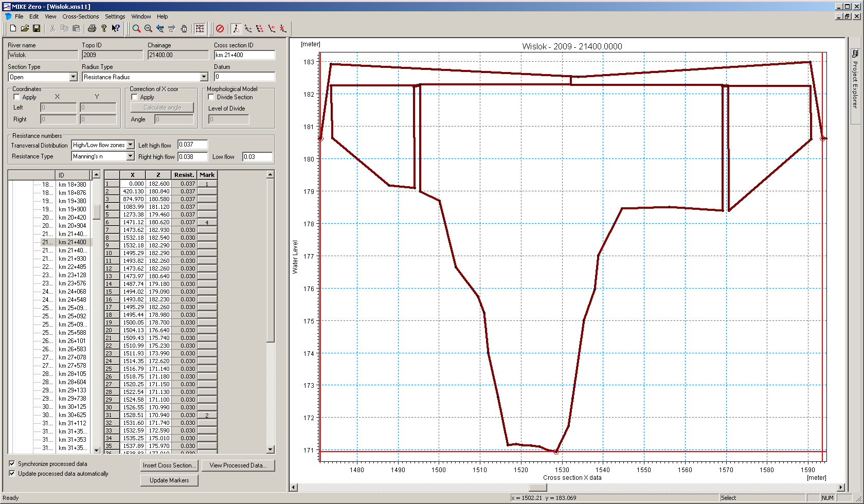
Task: Open Help with the yellow question mark
Action: coord(104,29)
